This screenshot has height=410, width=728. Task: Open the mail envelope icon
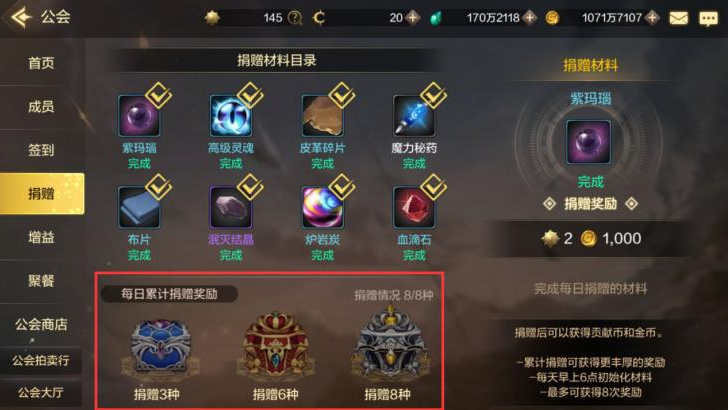(x=678, y=18)
